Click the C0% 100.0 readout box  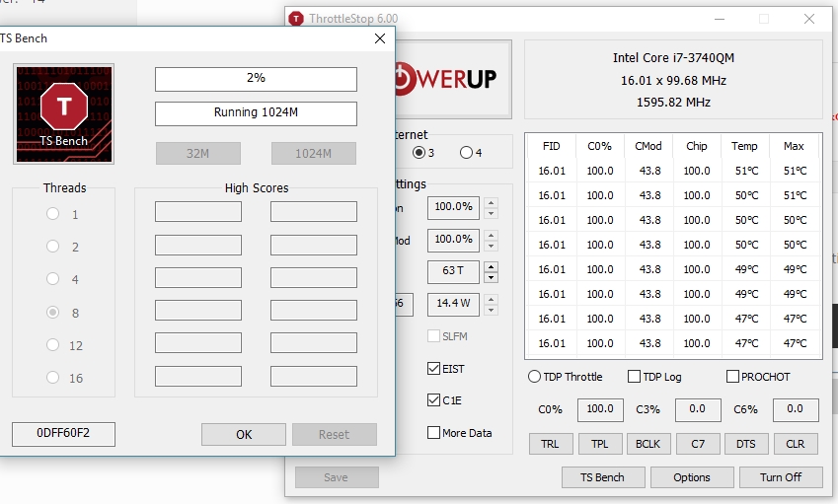coord(600,409)
